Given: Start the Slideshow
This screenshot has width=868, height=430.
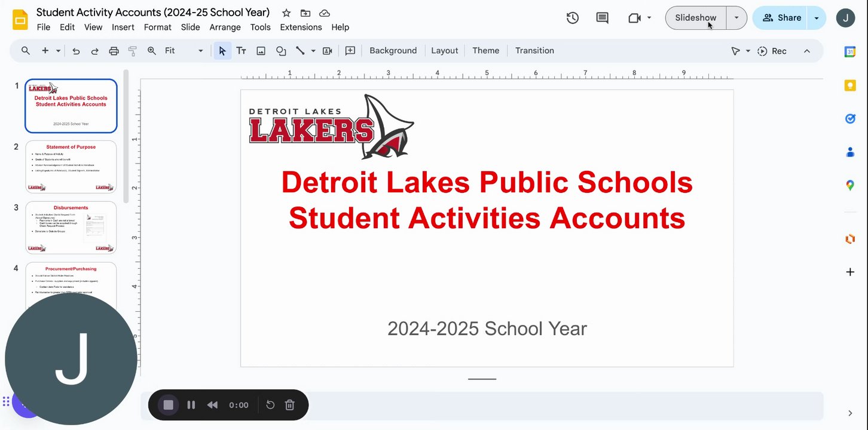Looking at the screenshot, I should [x=696, y=18].
